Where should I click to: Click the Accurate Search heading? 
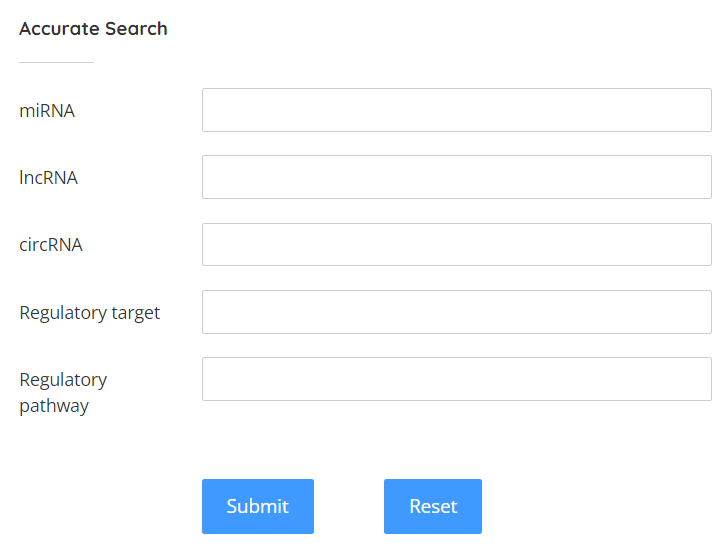[93, 29]
